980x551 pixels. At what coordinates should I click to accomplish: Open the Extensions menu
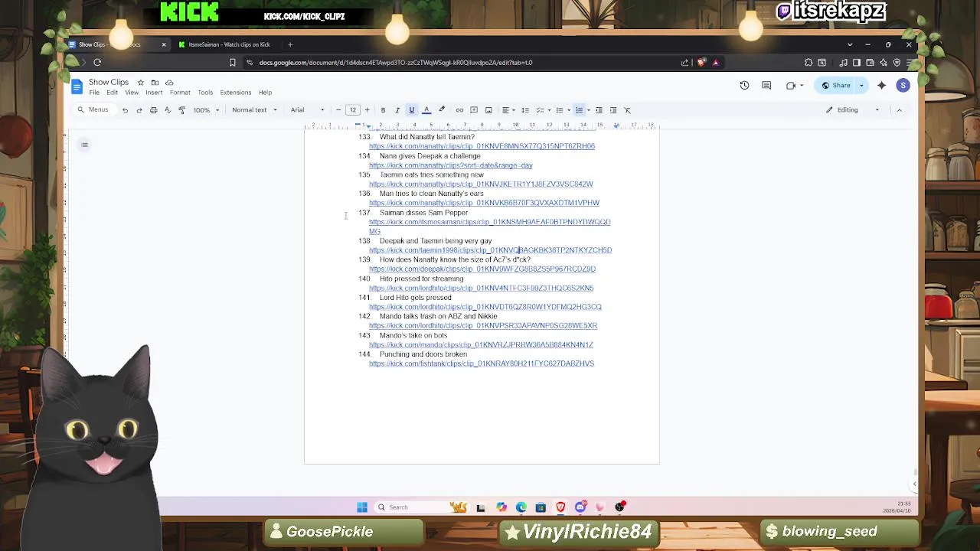pos(236,93)
